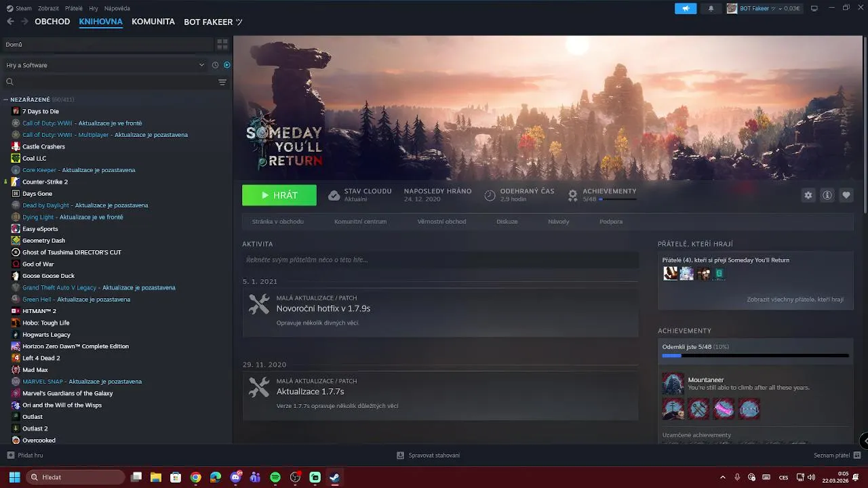This screenshot has width=868, height=488.
Task: Click the Left 4 Dead 2 game icon
Action: 16,358
